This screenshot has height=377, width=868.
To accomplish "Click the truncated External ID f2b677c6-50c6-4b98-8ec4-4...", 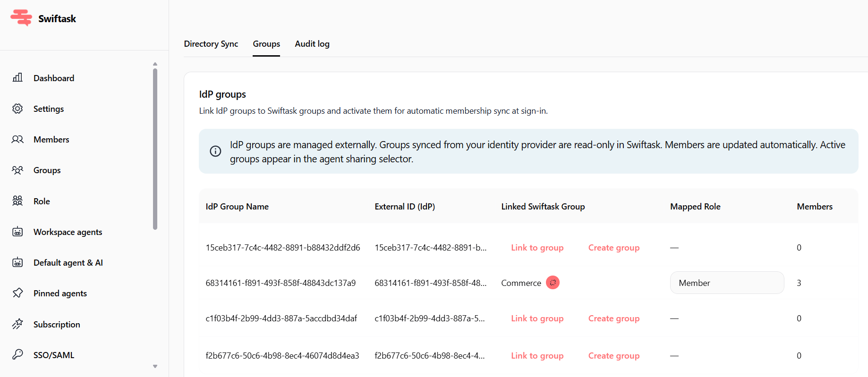I will (x=430, y=355).
